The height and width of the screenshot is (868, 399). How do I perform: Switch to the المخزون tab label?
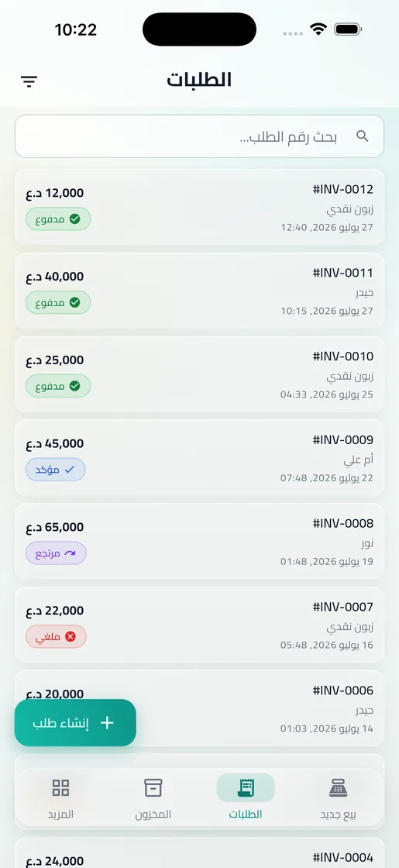coord(153,815)
